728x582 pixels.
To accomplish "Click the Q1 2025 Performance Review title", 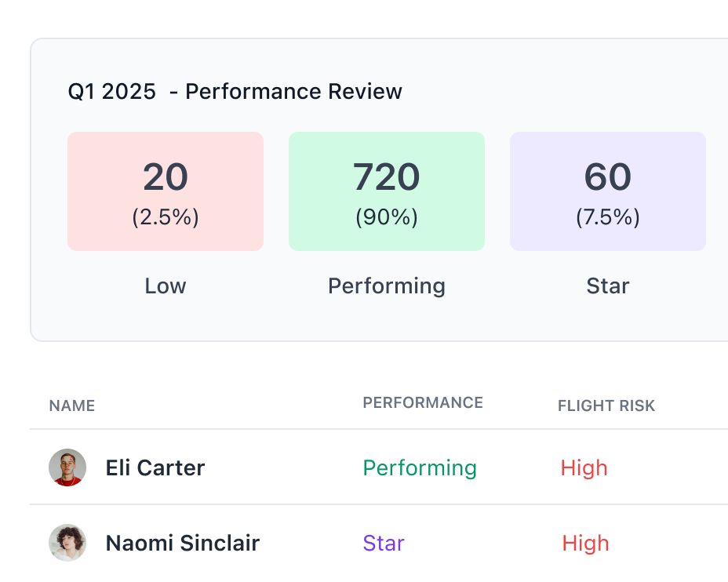I will click(235, 92).
